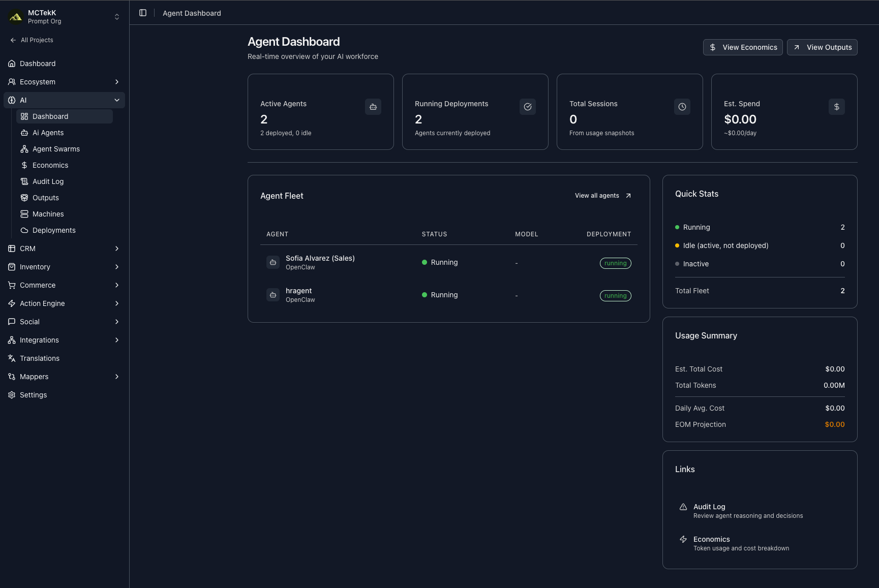The width and height of the screenshot is (879, 588).
Task: Click the MCTekK organization logo
Action: [16, 17]
